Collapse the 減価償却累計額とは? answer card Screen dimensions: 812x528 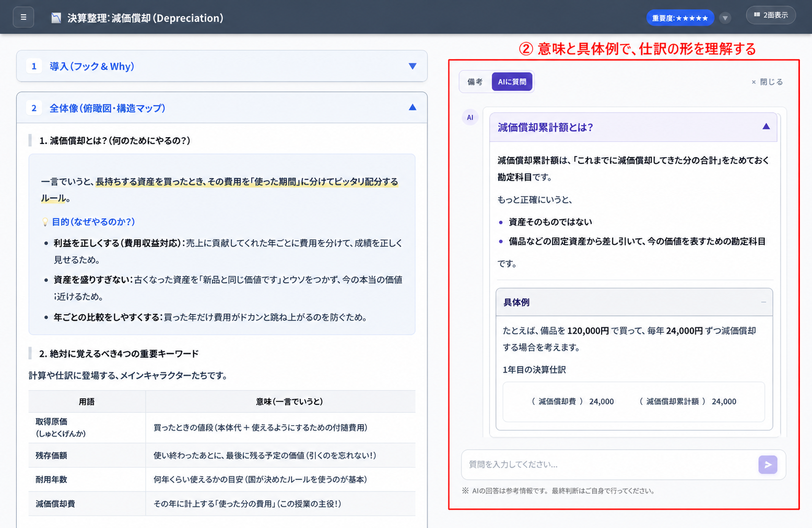[766, 126]
